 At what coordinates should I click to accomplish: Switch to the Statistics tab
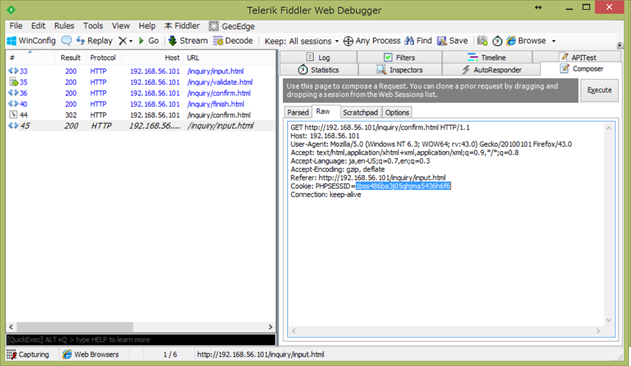point(318,70)
